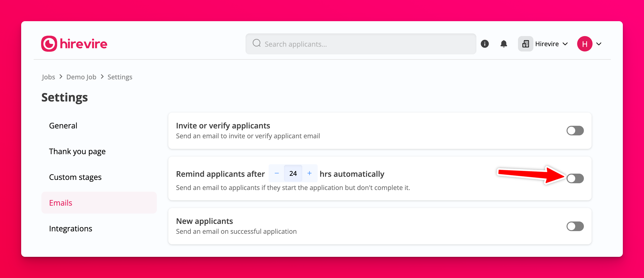Image resolution: width=644 pixels, height=278 pixels.
Task: Click the building organization icon
Action: tap(525, 44)
